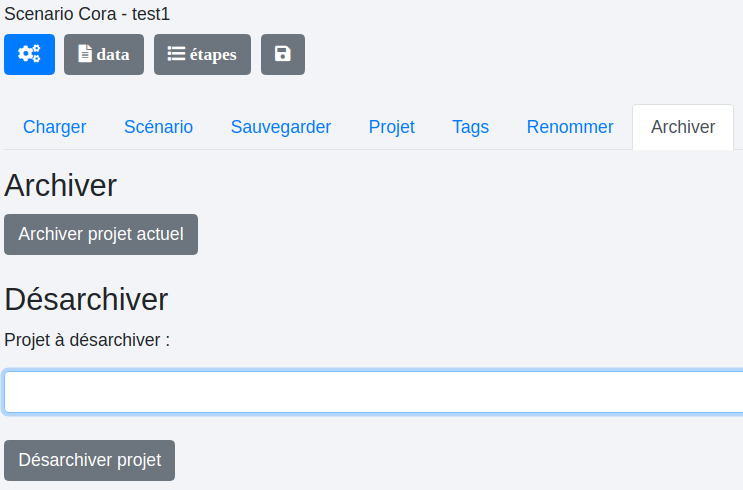
Task: Click the blue gears settings button
Action: [29, 54]
